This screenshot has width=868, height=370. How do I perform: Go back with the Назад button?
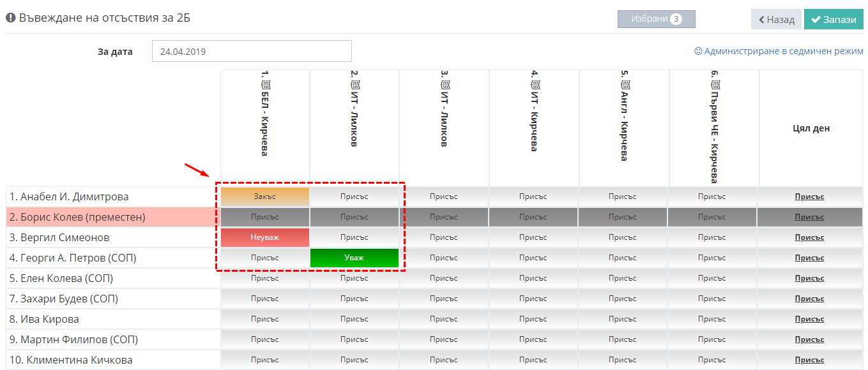tap(776, 20)
